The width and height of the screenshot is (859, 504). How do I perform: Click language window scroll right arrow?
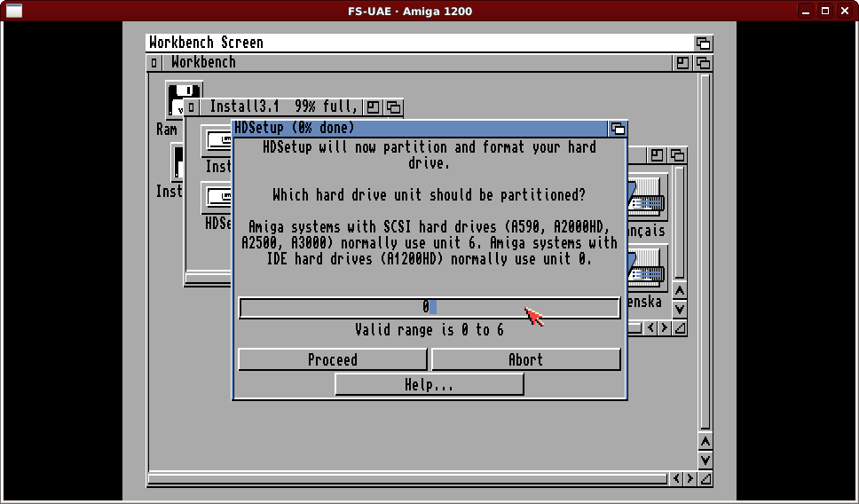tap(664, 328)
